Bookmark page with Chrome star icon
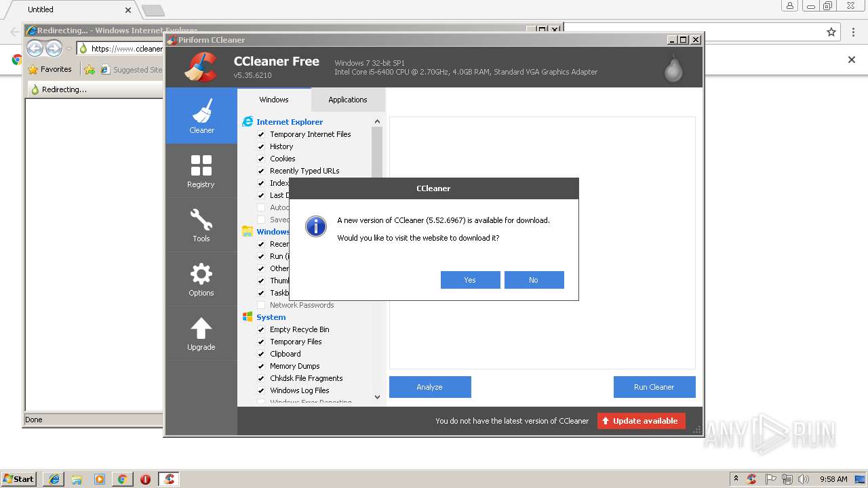Image resolution: width=868 pixels, height=488 pixels. (x=831, y=32)
